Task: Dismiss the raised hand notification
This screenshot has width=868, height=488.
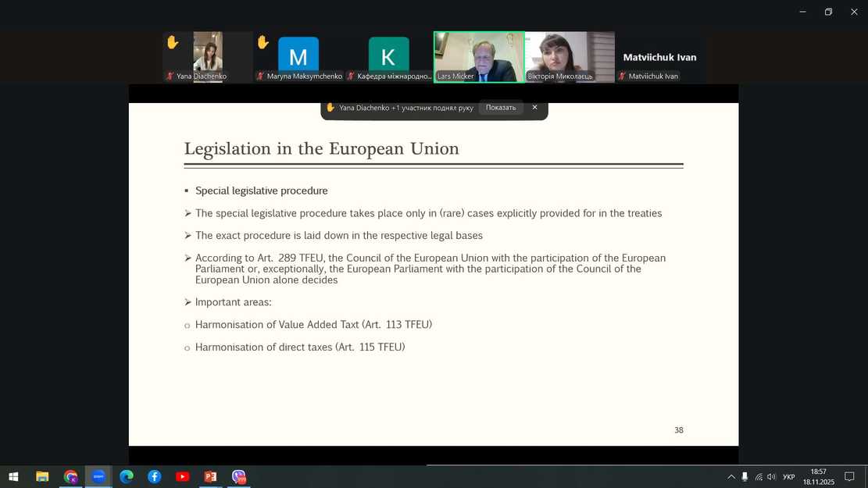Action: (x=534, y=108)
